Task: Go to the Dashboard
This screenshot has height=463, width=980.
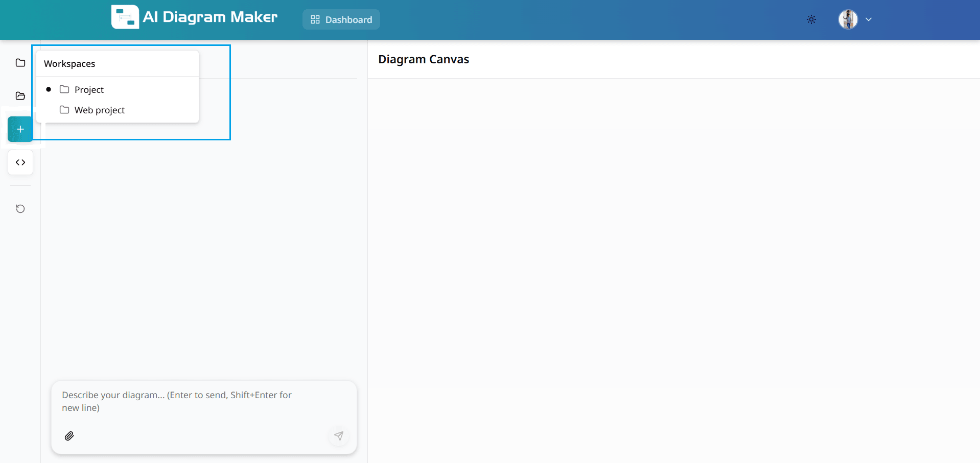Action: coord(341,20)
